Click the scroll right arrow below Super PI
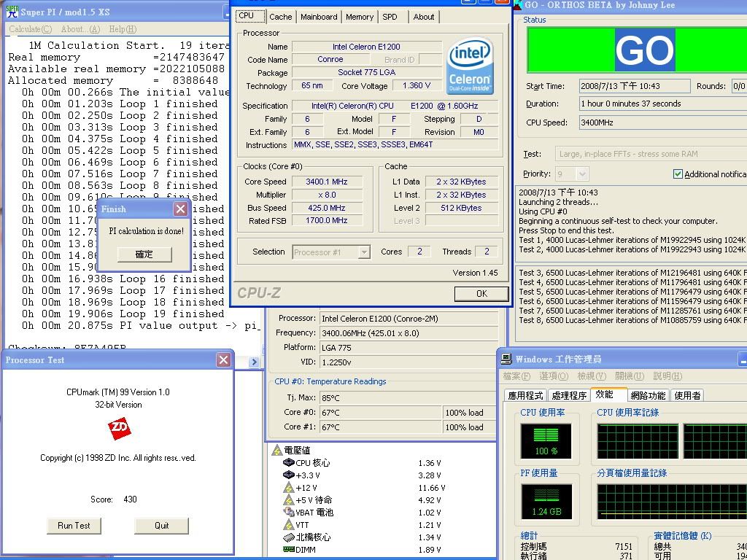The image size is (747, 560). point(254,362)
